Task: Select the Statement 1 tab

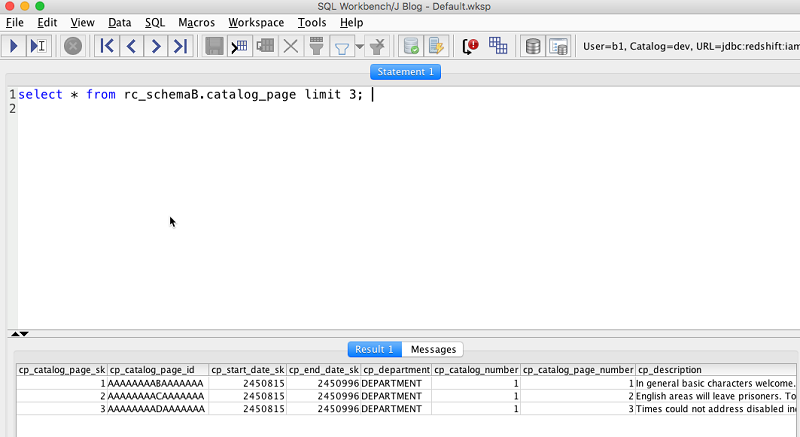Action: point(405,72)
